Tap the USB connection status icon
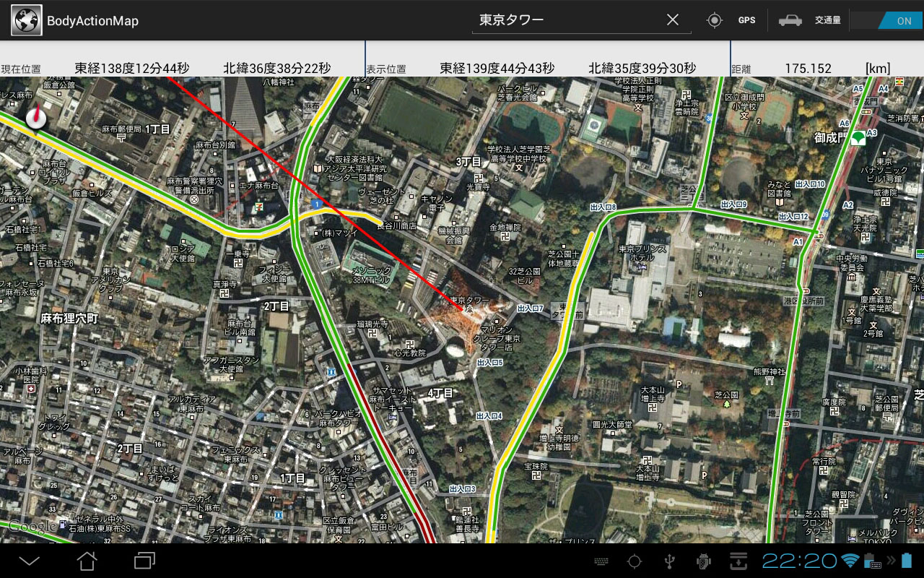 coord(669,561)
